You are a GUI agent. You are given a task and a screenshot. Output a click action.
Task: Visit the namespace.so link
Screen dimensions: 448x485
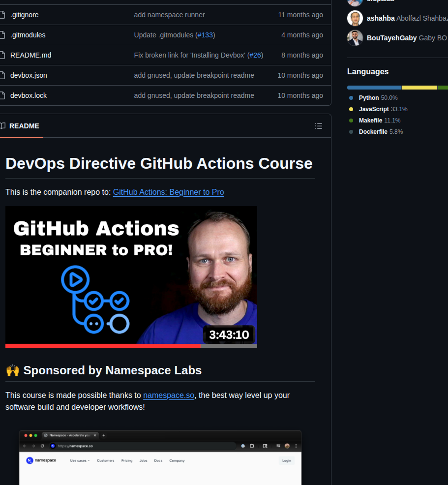[x=169, y=395]
